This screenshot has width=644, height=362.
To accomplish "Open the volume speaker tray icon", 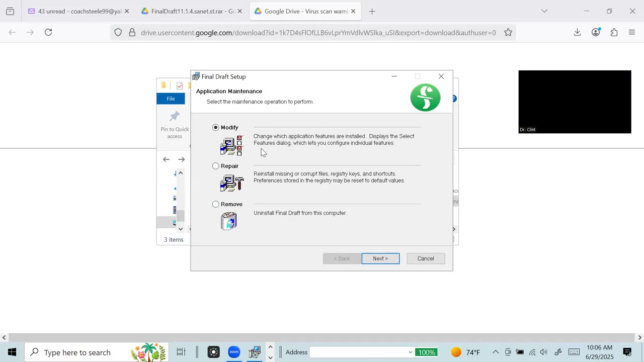I will [544, 352].
